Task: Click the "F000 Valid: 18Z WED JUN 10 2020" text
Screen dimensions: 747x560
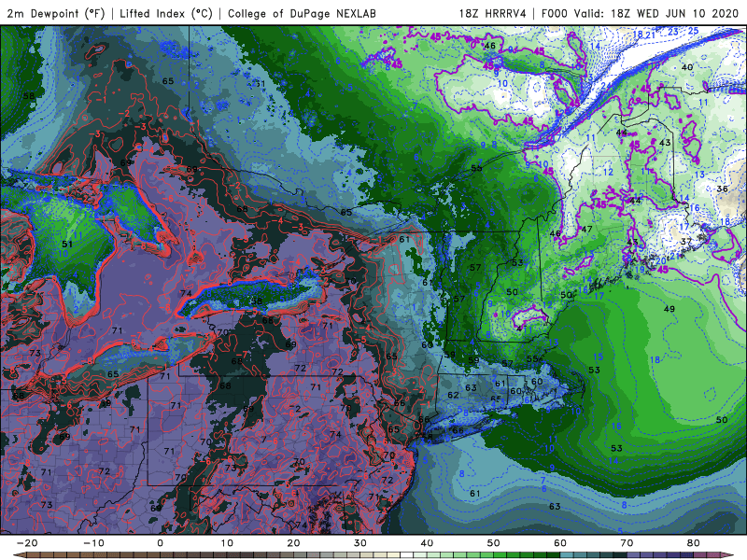Action: coord(640,14)
